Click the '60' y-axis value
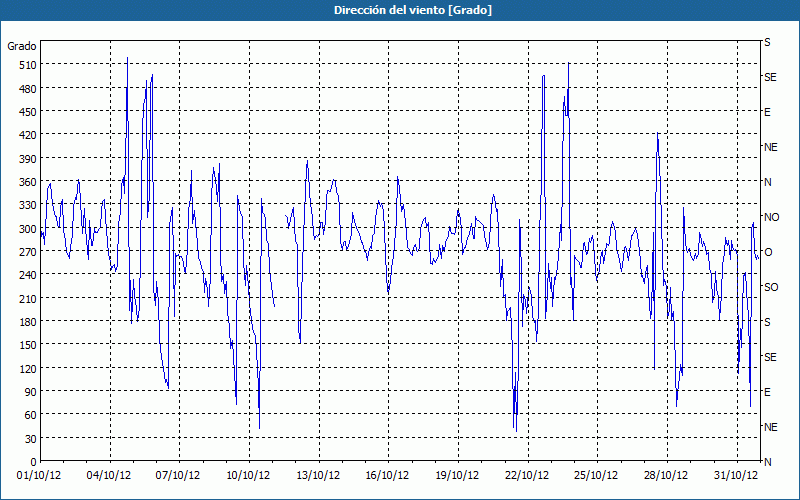 click(x=31, y=415)
